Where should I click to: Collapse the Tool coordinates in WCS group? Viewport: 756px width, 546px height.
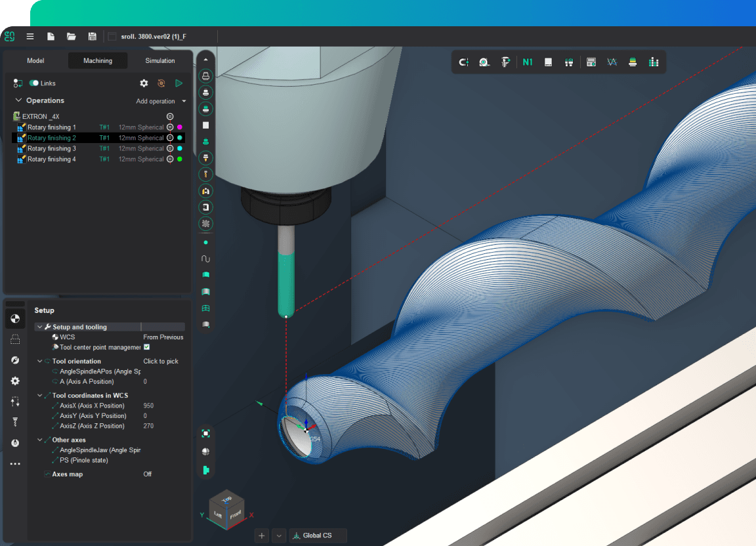coord(39,396)
